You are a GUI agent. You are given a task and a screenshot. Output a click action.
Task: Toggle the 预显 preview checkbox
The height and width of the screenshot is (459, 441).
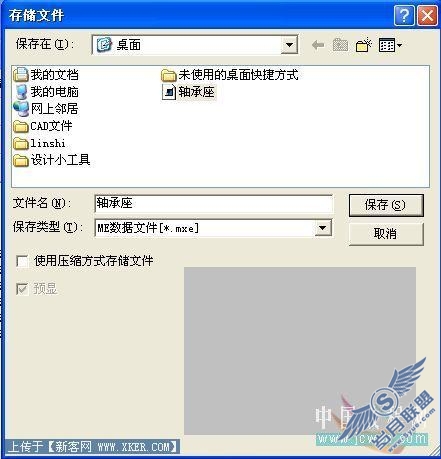(x=22, y=289)
